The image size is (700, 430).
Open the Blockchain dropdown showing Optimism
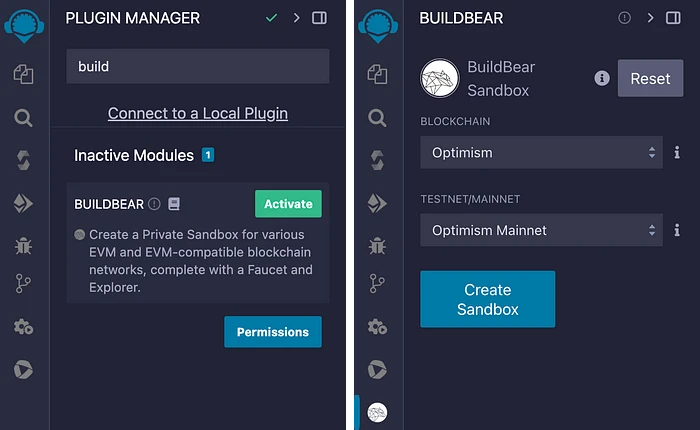[x=541, y=153]
